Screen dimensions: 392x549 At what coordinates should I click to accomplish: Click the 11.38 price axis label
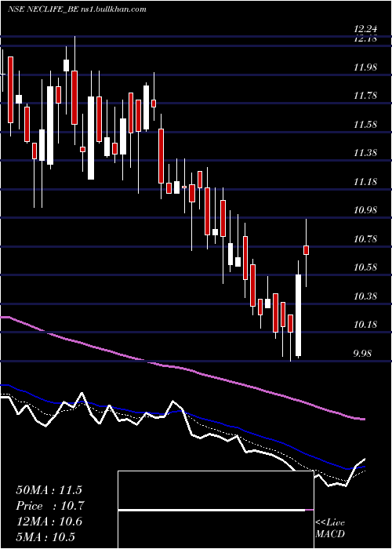[365, 153]
